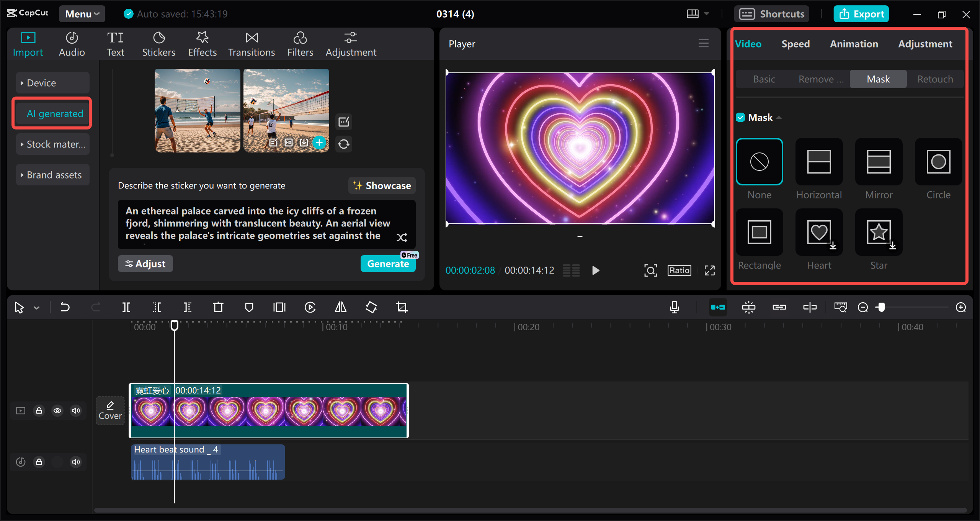
Task: Collapse the Mask settings section
Action: [779, 117]
